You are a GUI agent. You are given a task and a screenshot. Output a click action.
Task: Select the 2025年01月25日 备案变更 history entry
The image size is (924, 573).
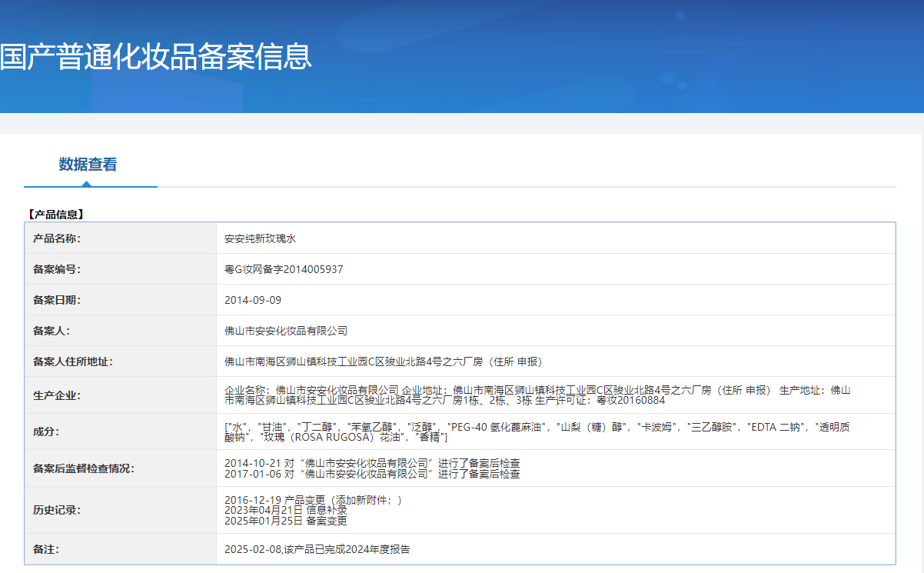click(285, 521)
